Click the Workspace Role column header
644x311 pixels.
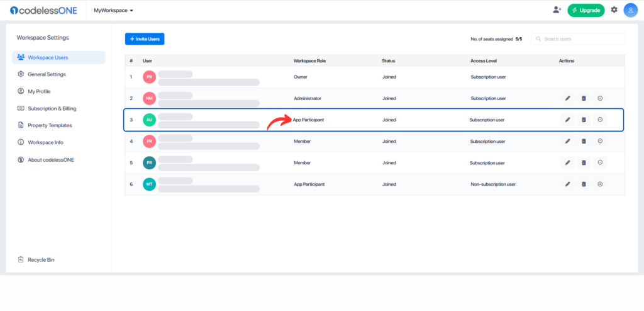tap(309, 61)
